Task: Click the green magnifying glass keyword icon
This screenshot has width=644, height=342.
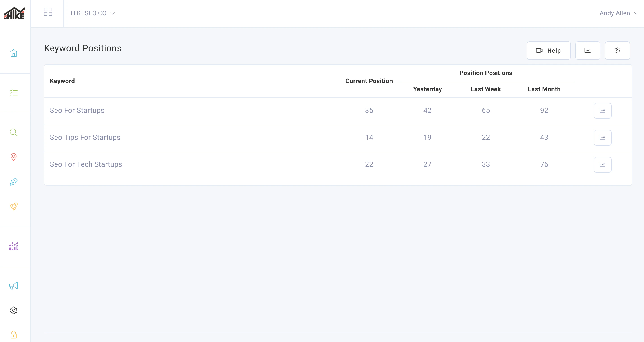Action: [x=13, y=132]
